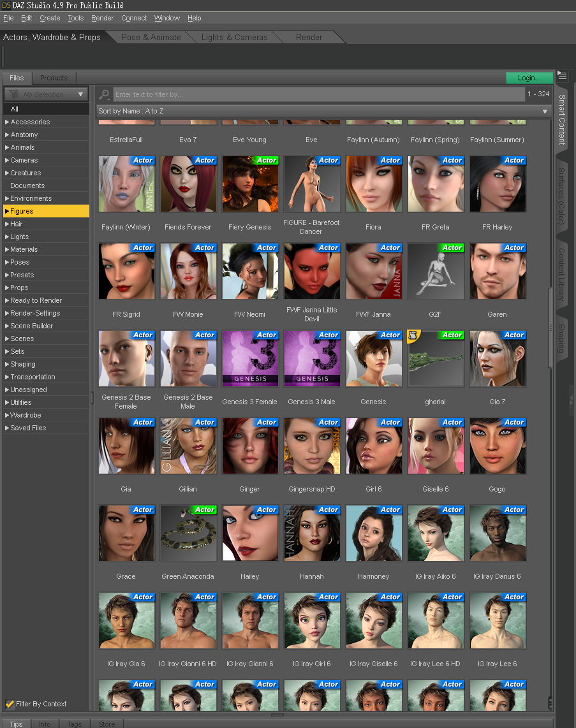Open the Sort by Name dropdown
The height and width of the screenshot is (728, 576).
(x=324, y=112)
